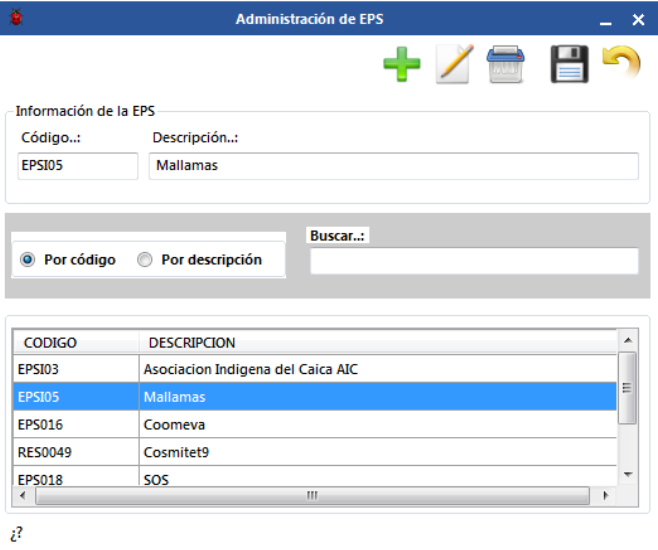Click the vertical scrollbar down arrow

click(x=628, y=474)
